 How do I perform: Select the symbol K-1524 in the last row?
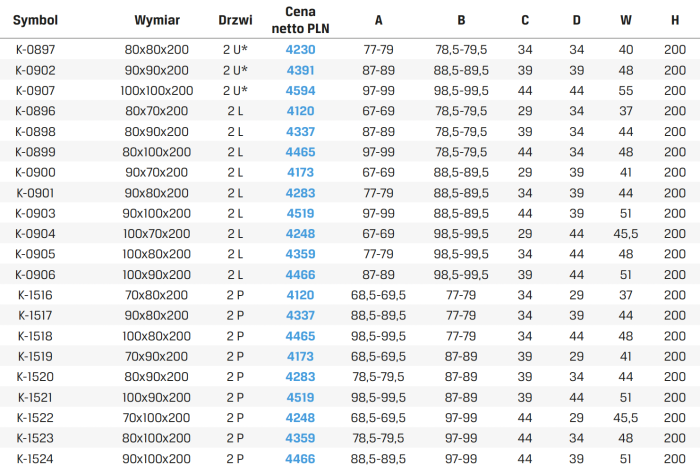click(35, 459)
